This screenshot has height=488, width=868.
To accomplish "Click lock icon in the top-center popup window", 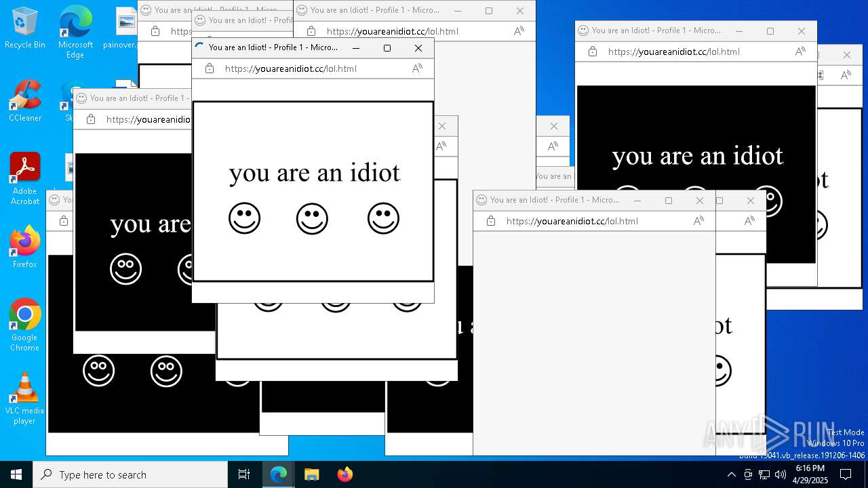I will click(311, 31).
